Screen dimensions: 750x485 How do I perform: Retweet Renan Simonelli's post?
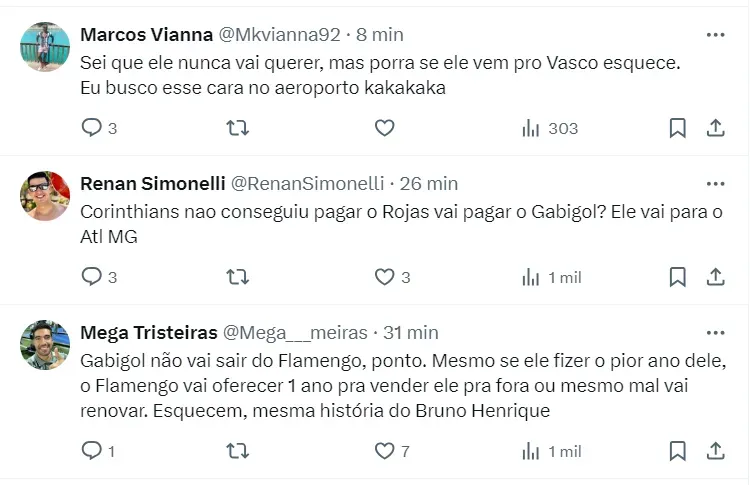coord(238,277)
